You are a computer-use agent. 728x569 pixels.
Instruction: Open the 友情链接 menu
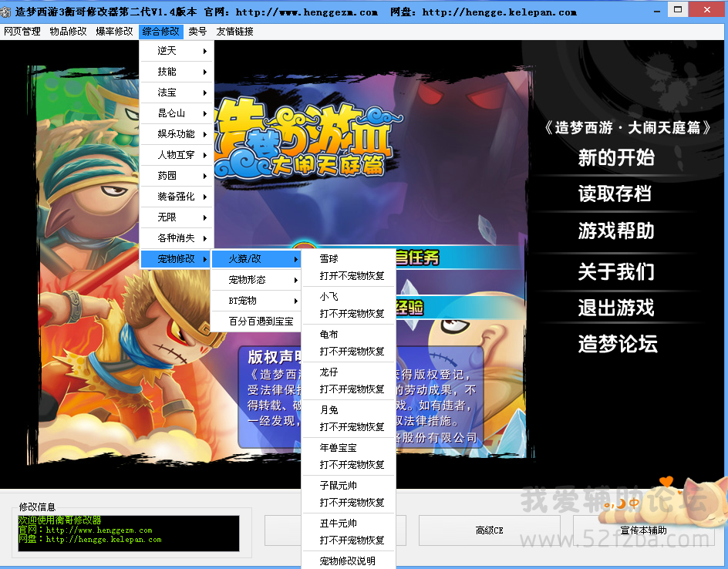[235, 32]
